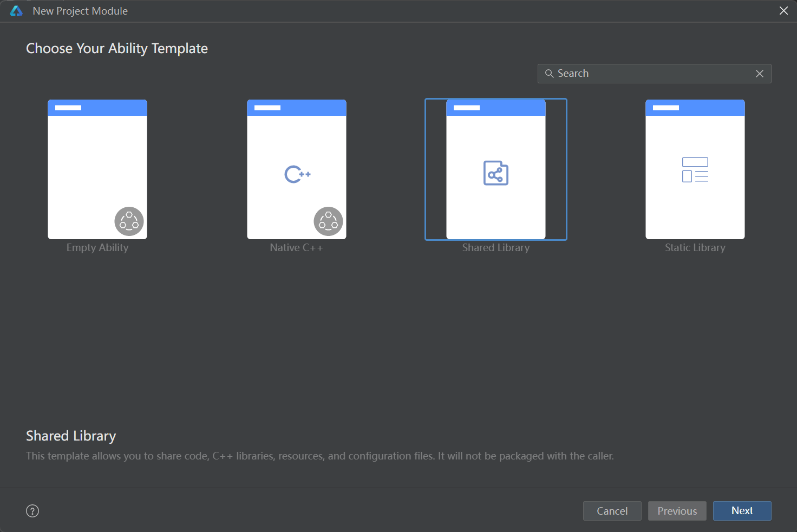The height and width of the screenshot is (532, 797).
Task: Click the layout icon on the Static Library card
Action: point(695,169)
